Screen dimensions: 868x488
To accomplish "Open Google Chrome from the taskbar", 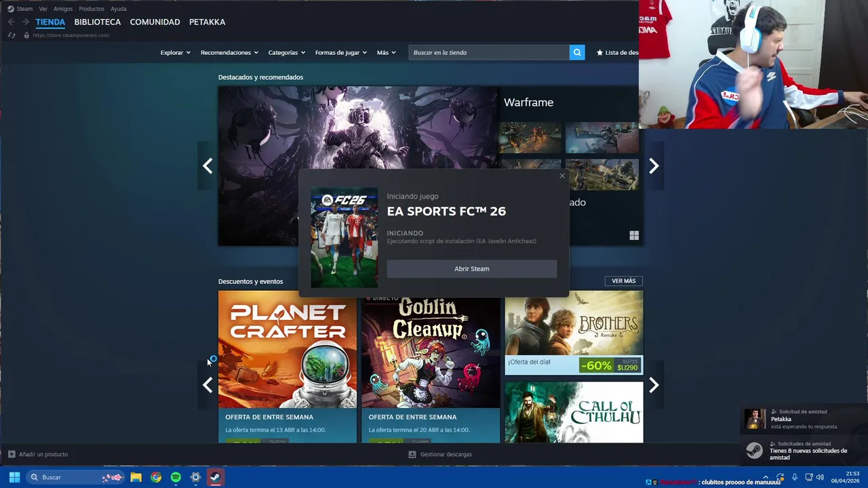I will point(156,477).
